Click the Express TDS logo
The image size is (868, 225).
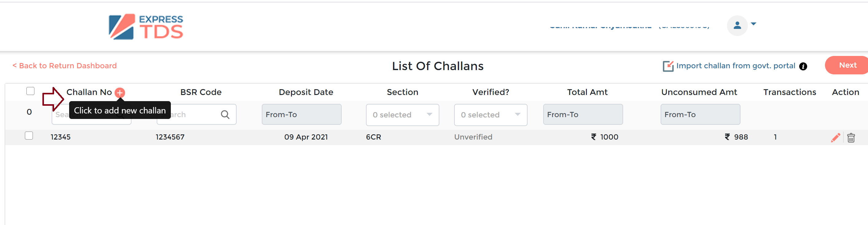point(146,27)
